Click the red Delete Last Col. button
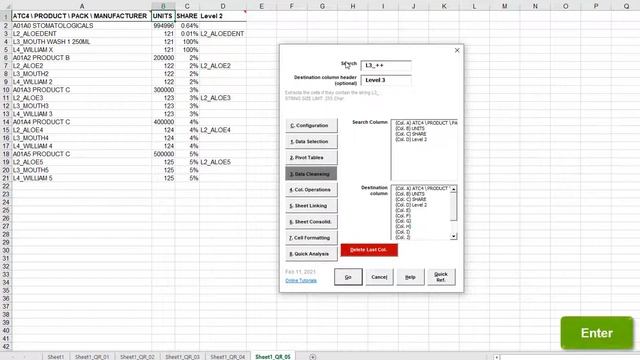 coord(369,250)
